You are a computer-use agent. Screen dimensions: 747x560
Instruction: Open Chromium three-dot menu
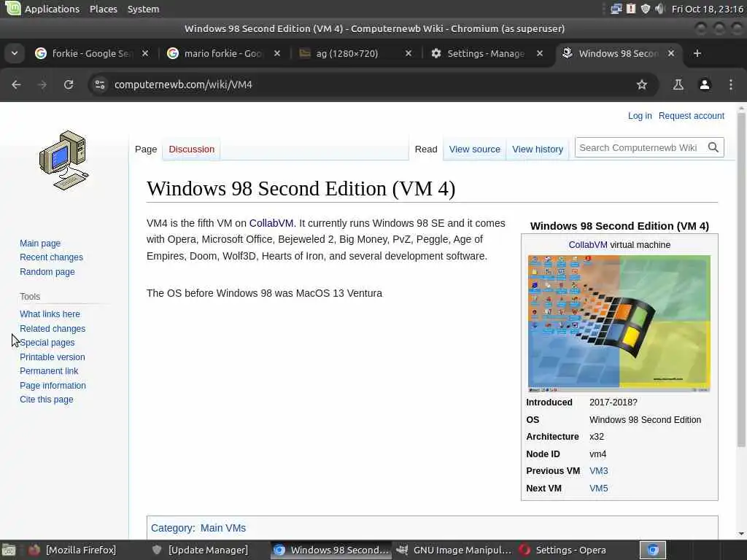tap(731, 85)
